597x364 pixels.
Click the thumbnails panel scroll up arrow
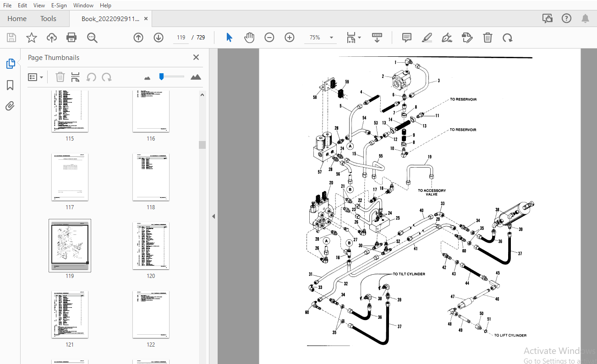(202, 94)
